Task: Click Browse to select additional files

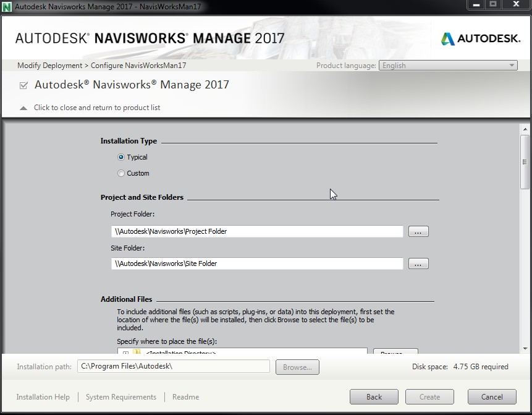Action: click(x=395, y=352)
